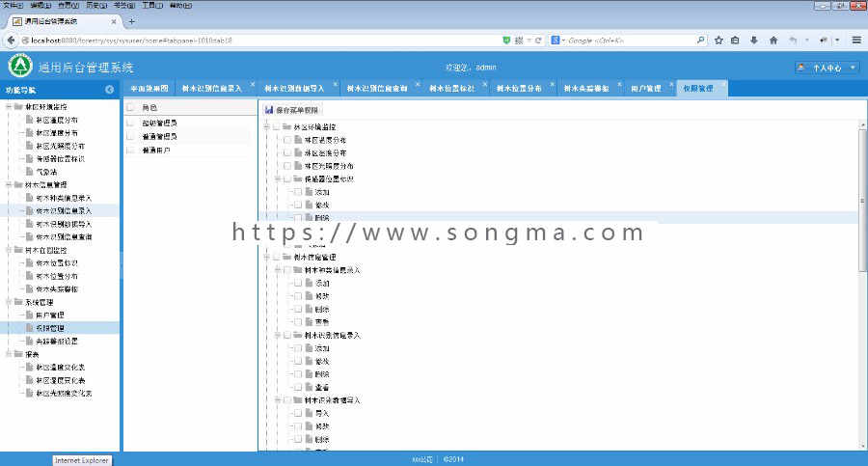Viewport: 868px width, 466px height.
Task: Open the downloads arrow icon in toolbar
Action: click(x=754, y=40)
